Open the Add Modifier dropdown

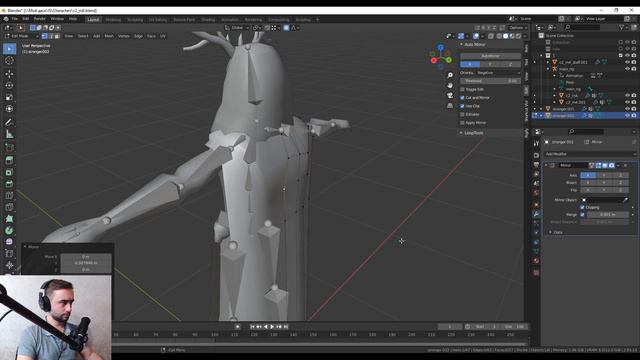tap(590, 154)
